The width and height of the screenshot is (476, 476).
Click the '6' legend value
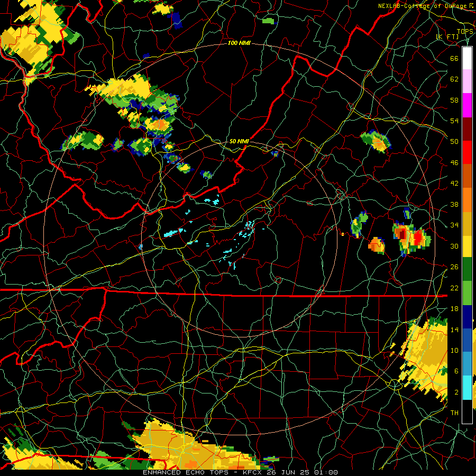tap(456, 371)
